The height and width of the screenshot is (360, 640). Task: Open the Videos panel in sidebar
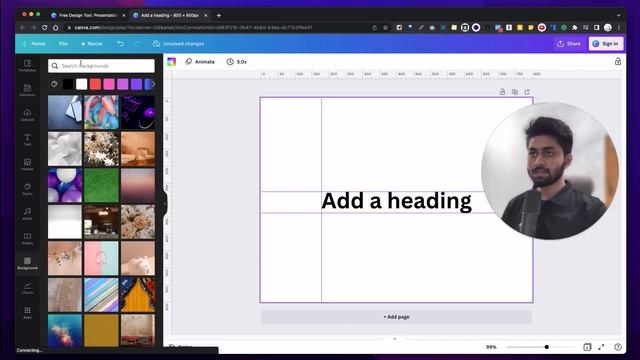(x=27, y=239)
